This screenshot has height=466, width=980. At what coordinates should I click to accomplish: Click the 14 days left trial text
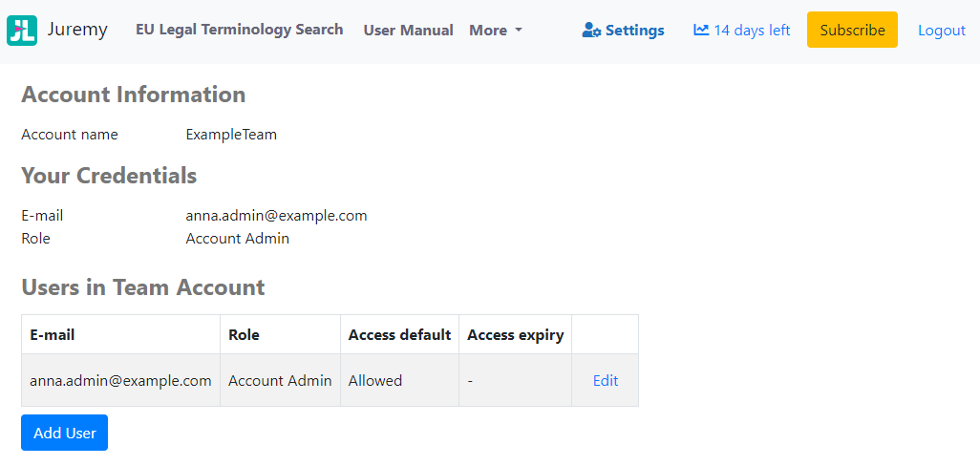click(752, 31)
